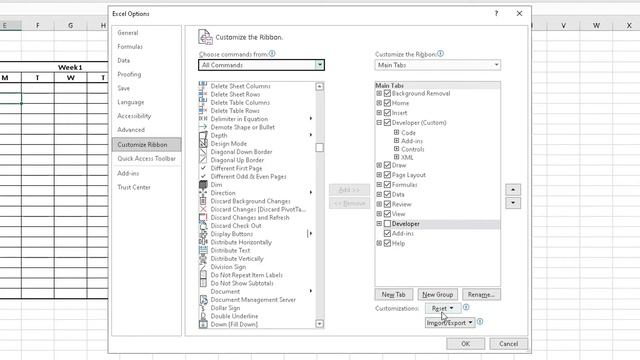Select the Trust Center category
The width and height of the screenshot is (640, 360).
[x=146, y=187]
